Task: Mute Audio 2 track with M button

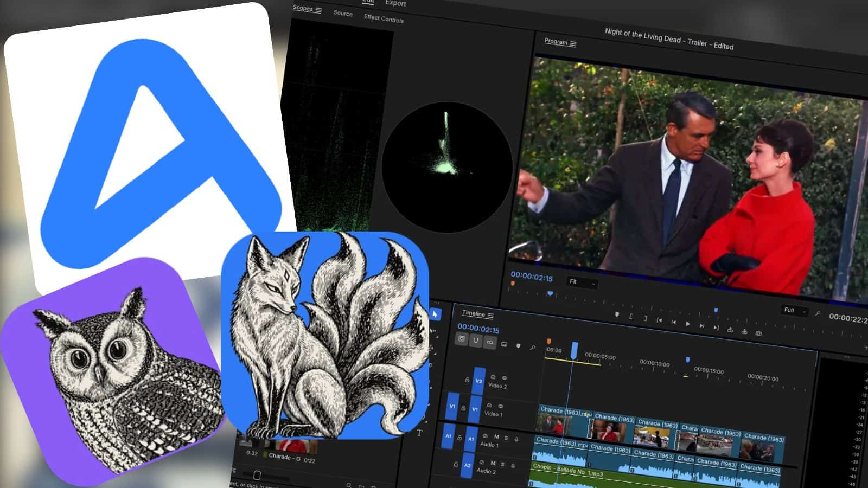Action: tap(493, 463)
